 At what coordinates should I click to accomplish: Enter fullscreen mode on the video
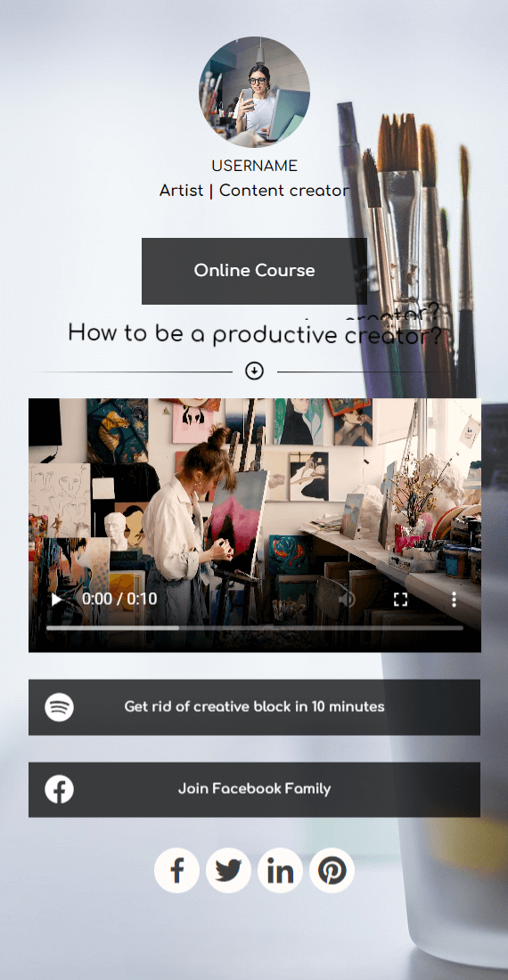point(400,600)
